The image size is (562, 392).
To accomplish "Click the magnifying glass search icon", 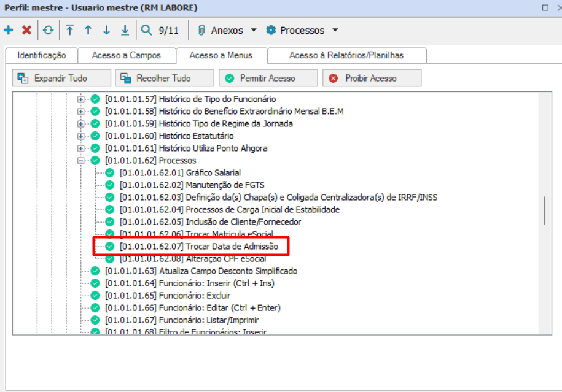I will 146,30.
